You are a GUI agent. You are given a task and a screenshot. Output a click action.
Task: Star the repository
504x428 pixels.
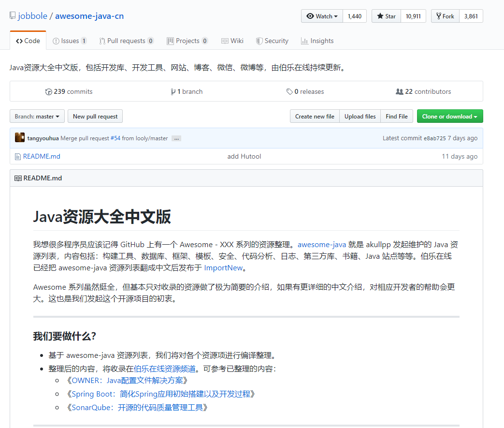(387, 16)
